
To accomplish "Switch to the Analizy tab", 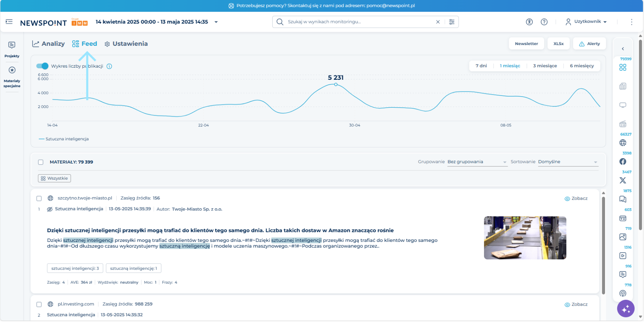I will click(48, 44).
